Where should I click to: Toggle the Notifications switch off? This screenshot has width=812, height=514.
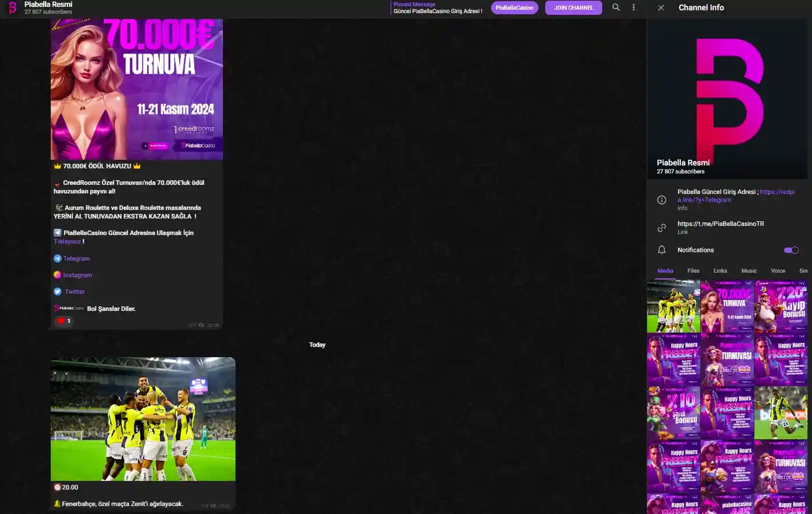point(791,250)
